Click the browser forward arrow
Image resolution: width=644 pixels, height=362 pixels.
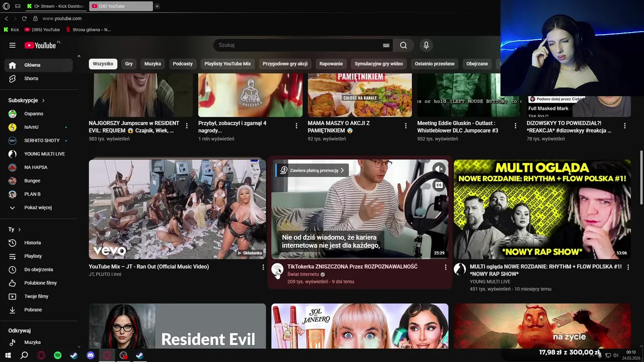coord(15,19)
